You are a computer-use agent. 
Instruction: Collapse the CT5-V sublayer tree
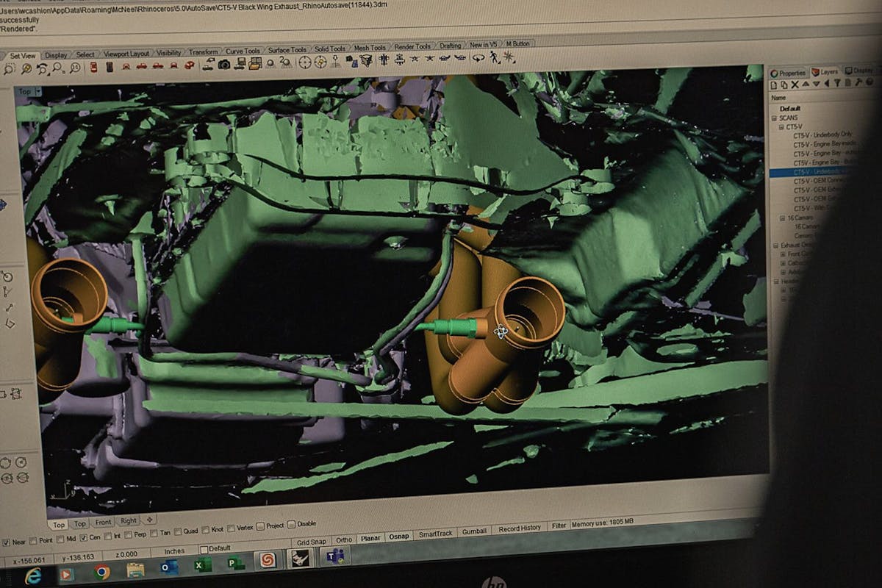coord(781,126)
